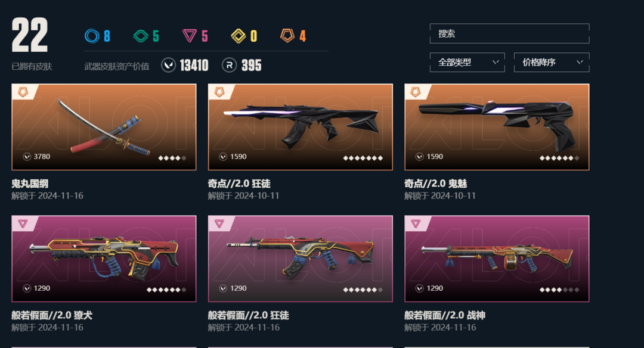Click upgrade level dots on 般若假面//2.0 战神 card
644x348 pixels.
(x=559, y=290)
